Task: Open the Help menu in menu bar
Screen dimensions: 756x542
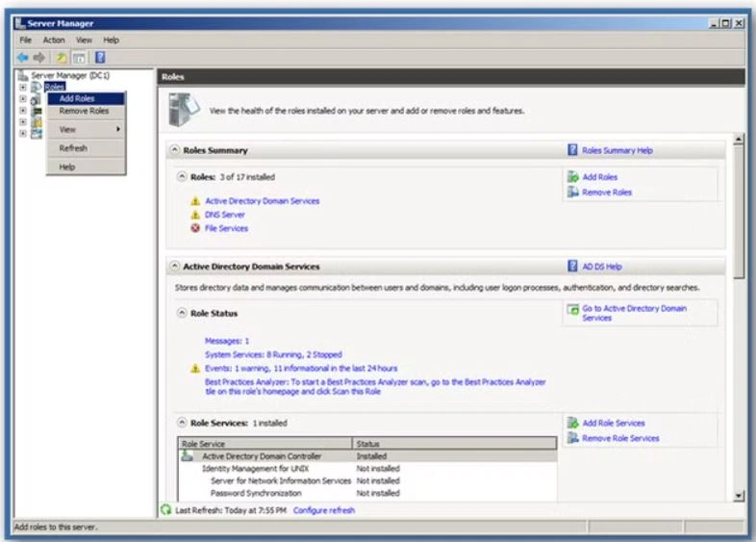Action: 111,40
